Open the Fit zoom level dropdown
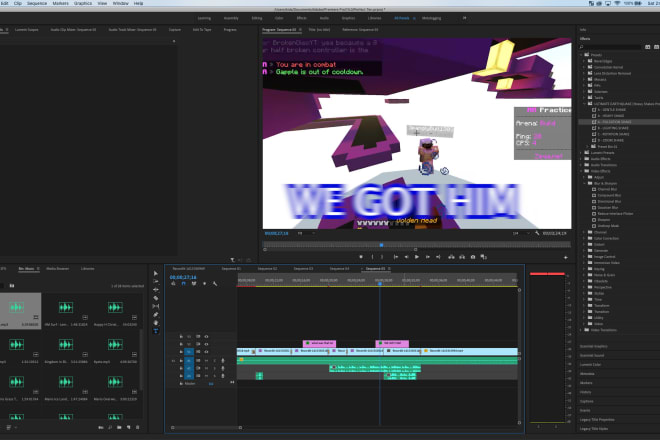 306,233
